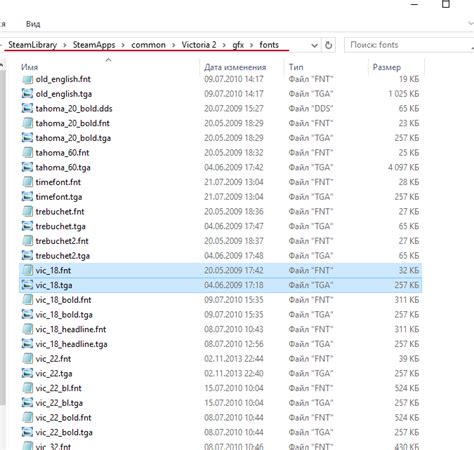
Task: Click the 1 025 КБ size value
Action: click(x=403, y=94)
